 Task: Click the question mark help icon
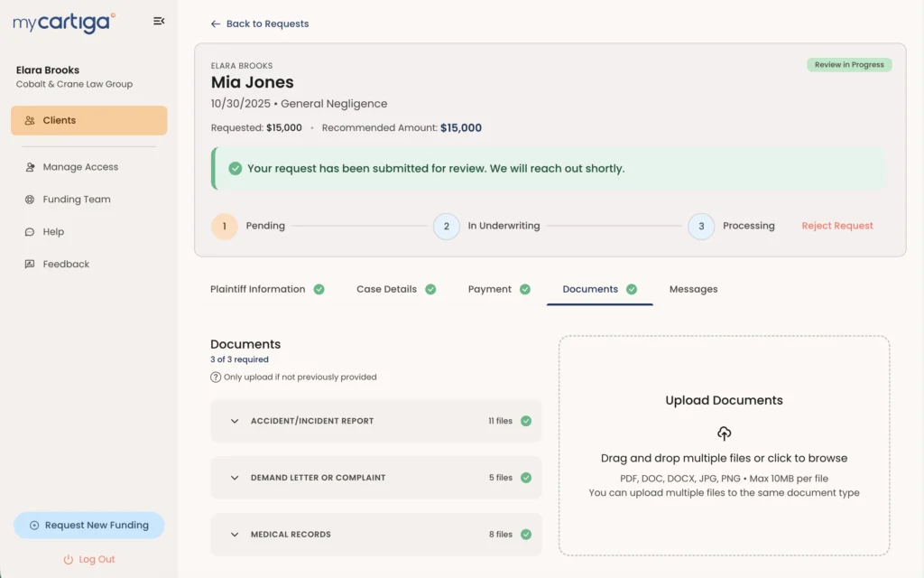click(x=216, y=377)
